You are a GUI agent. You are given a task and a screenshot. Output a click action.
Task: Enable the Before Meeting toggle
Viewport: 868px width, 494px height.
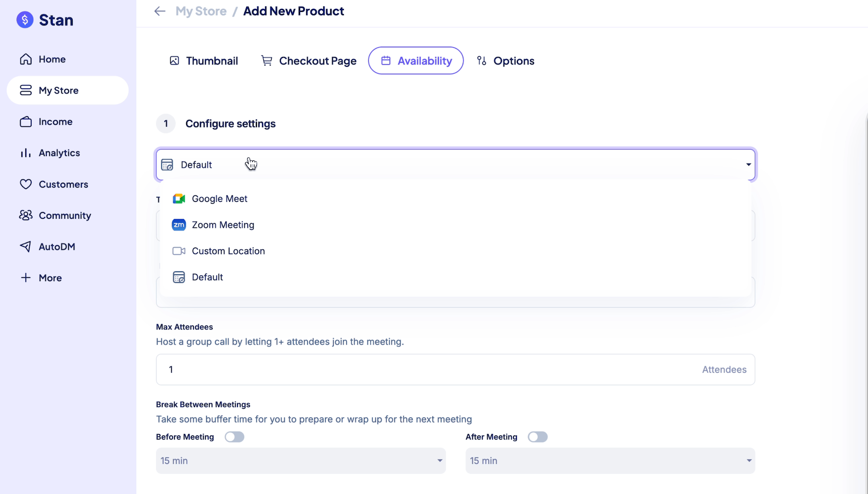(x=234, y=437)
